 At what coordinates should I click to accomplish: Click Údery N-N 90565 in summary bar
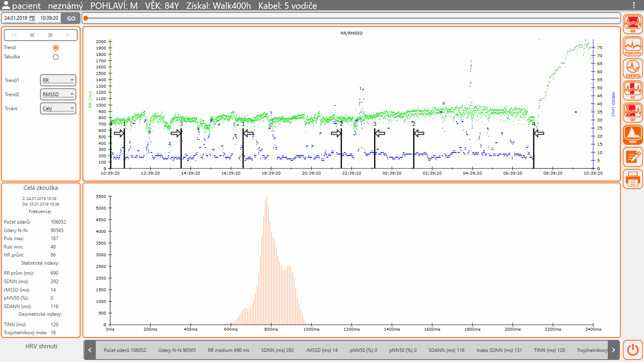pyautogui.click(x=177, y=350)
